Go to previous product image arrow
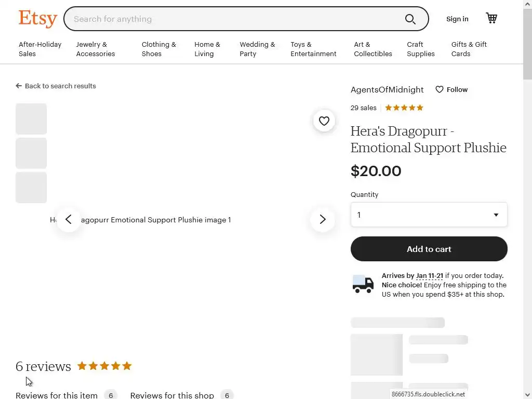The height and width of the screenshot is (399, 532). tap(69, 219)
